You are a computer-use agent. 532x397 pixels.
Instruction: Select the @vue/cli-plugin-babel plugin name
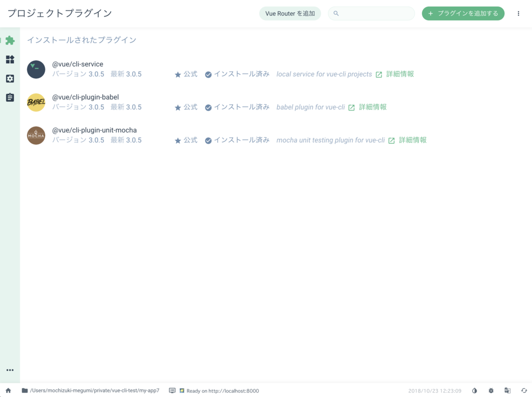86,97
